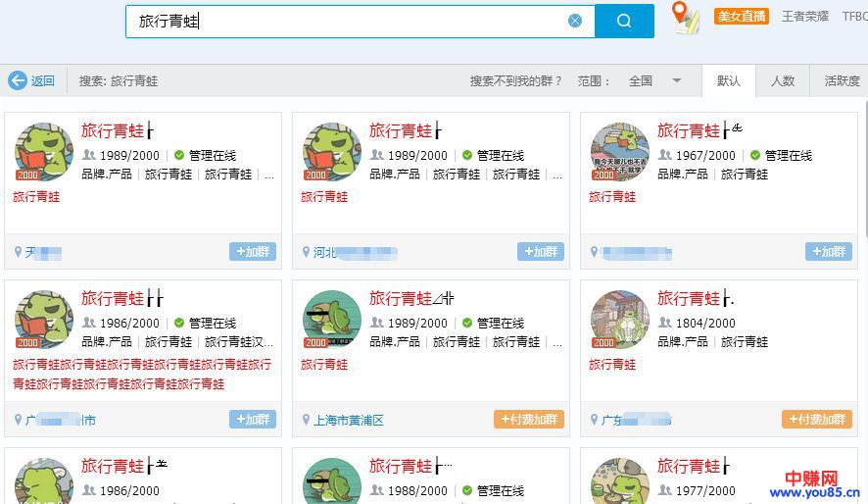Click +付费加群 on 上海市黄浦区 group
The image size is (868, 504).
tap(529, 420)
